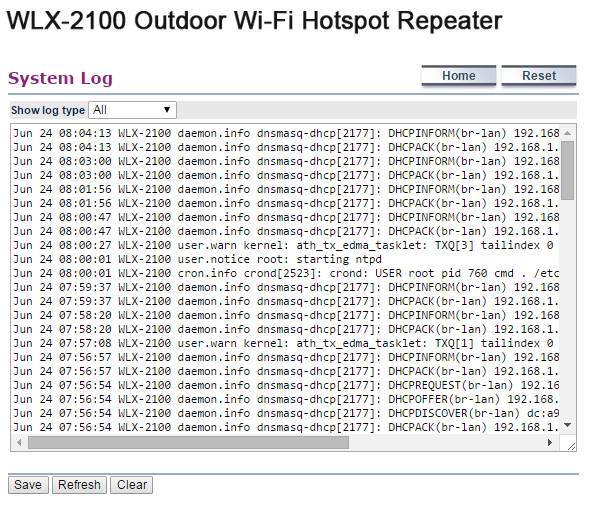Click the horizontal scrollbar thumb

tap(188, 443)
